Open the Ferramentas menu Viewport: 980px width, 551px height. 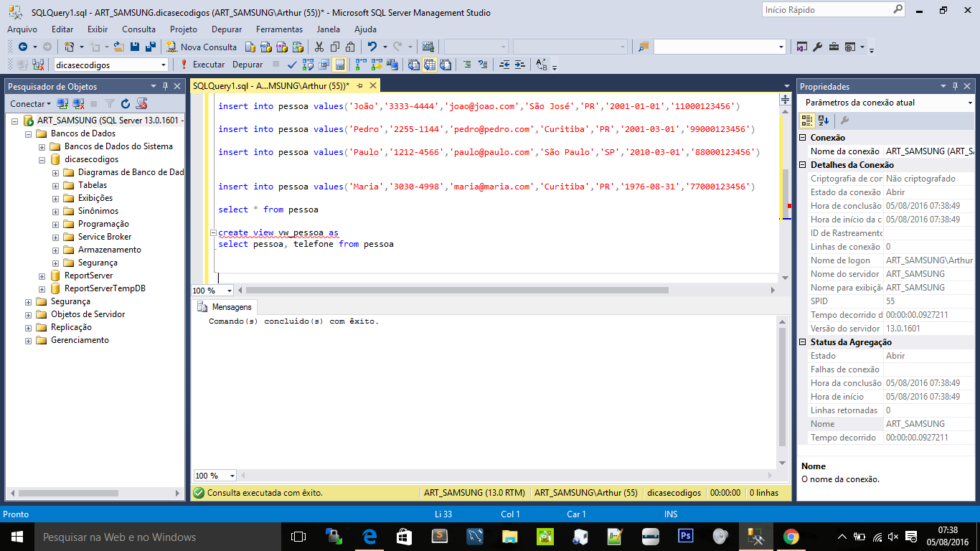279,29
